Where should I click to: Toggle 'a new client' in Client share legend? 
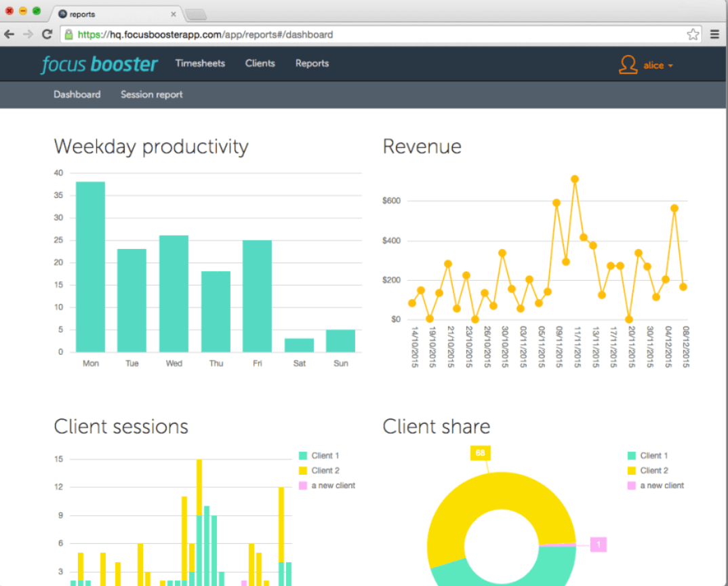click(x=662, y=486)
